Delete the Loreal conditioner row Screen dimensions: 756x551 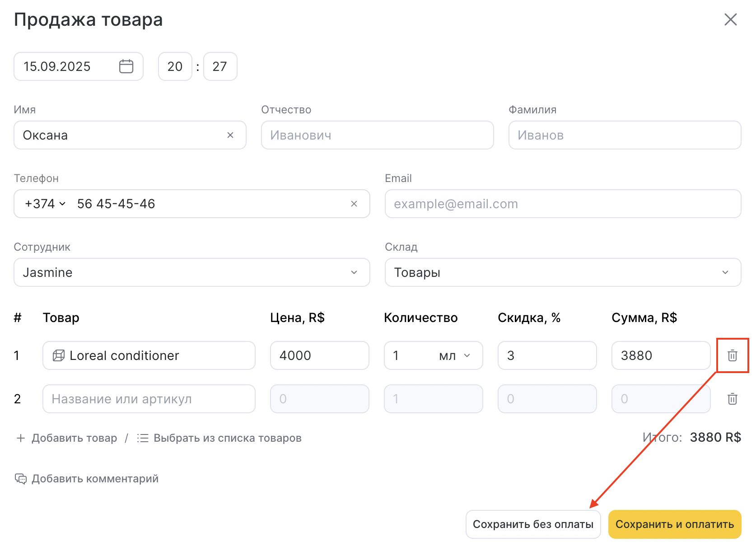click(732, 355)
